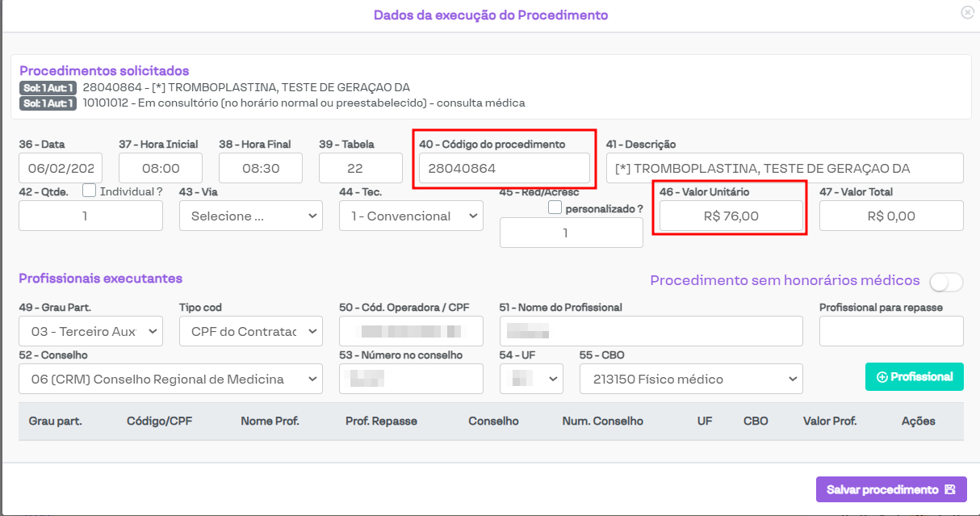Click the Descrição text field
The height and width of the screenshot is (516, 980).
coord(784,169)
